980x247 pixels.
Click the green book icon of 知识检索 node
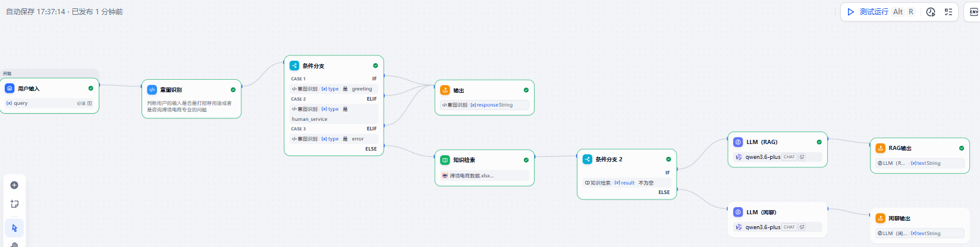[x=445, y=160]
